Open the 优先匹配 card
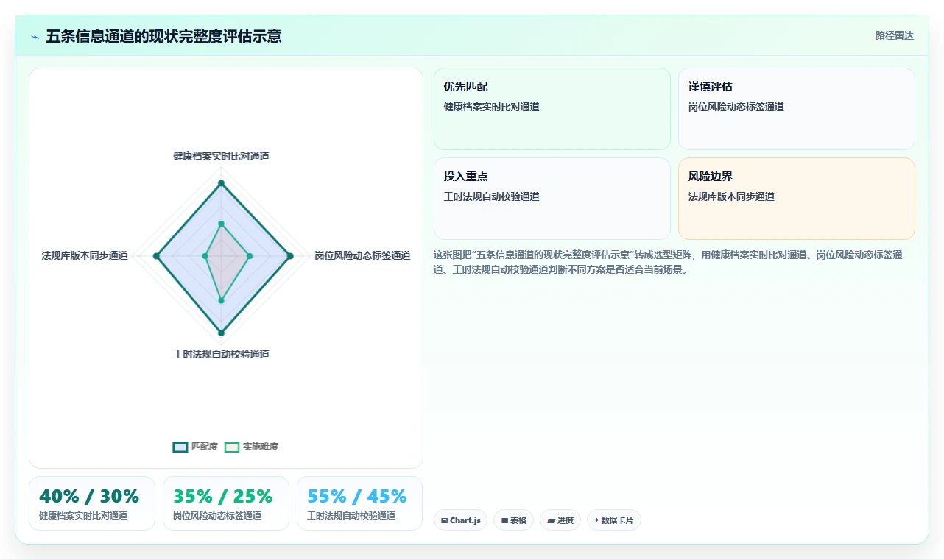944x560 pixels. (552, 109)
